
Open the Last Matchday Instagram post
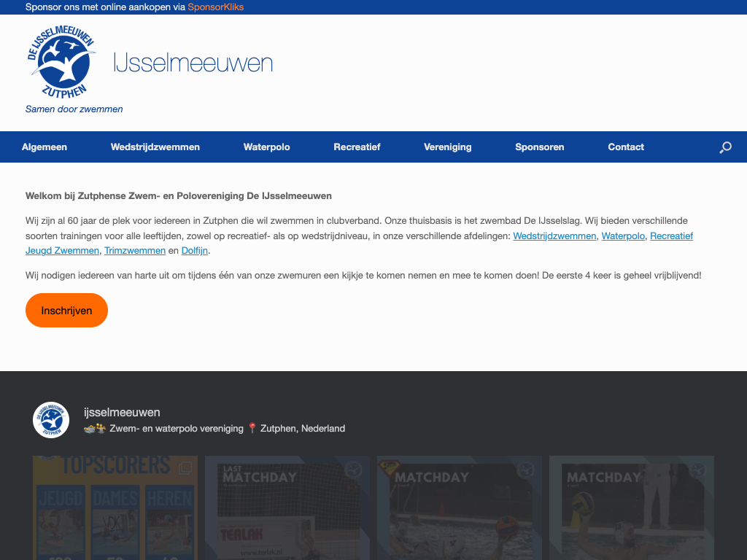pyautogui.click(x=287, y=507)
